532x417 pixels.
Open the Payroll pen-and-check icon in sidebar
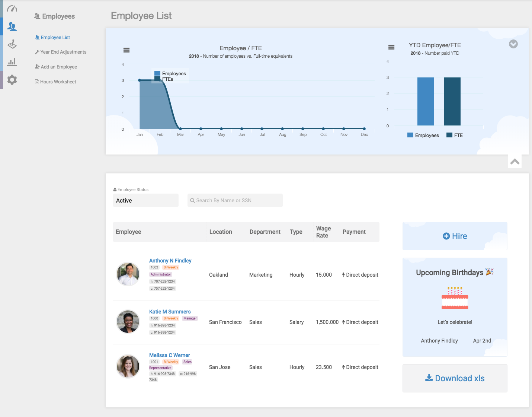coord(12,44)
